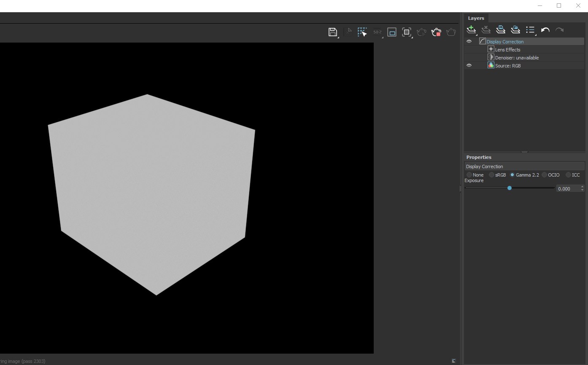Screen dimensions: 588x365
Task: Click the region render rectangle icon
Action: coord(392,32)
